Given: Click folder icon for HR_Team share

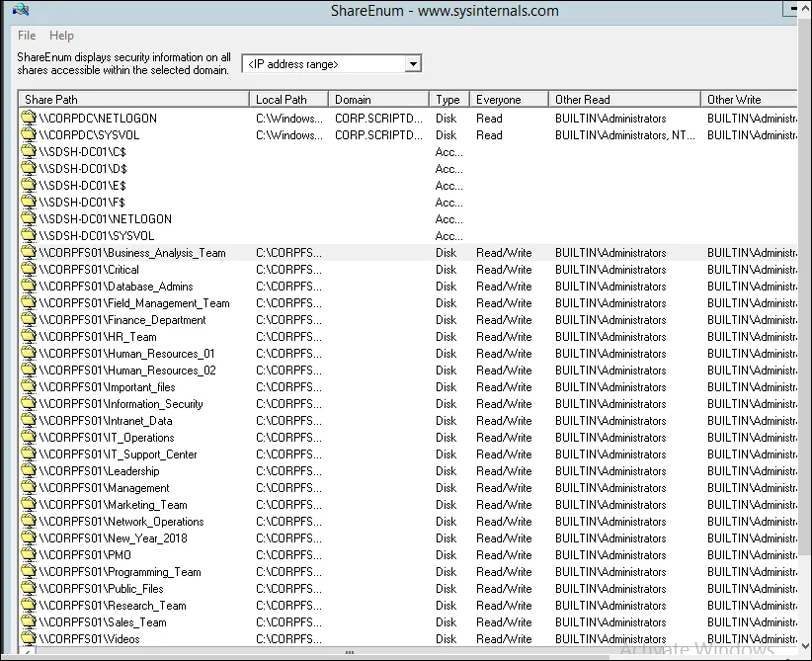Looking at the screenshot, I should coord(29,336).
